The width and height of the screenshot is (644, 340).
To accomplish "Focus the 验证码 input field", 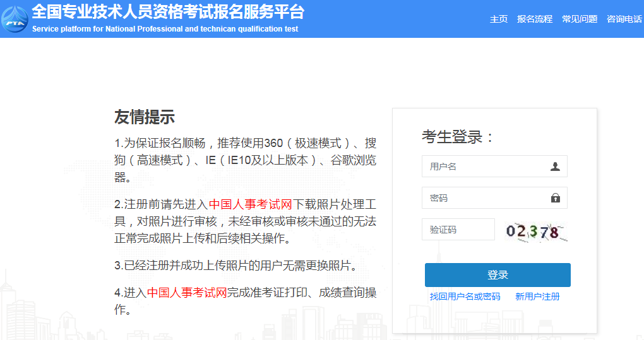I will 458,229.
